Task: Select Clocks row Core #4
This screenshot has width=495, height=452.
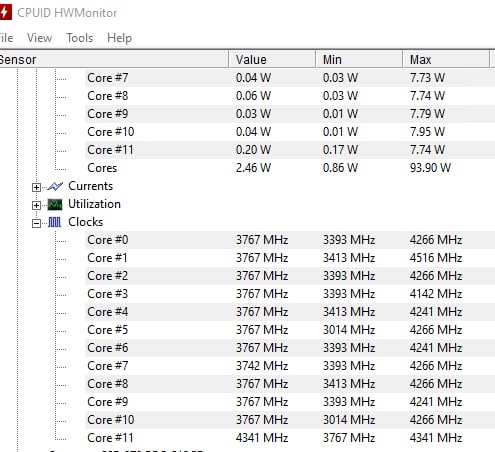Action: [x=290, y=312]
